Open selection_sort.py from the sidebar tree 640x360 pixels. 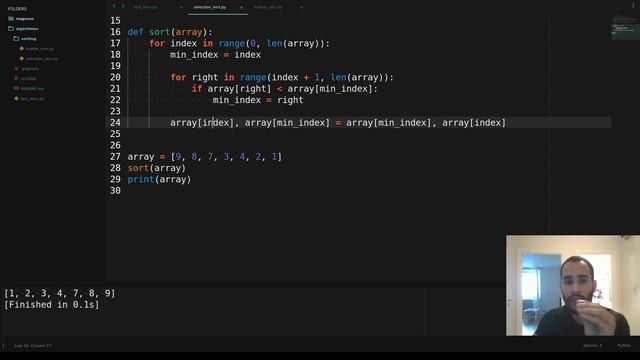click(38, 59)
